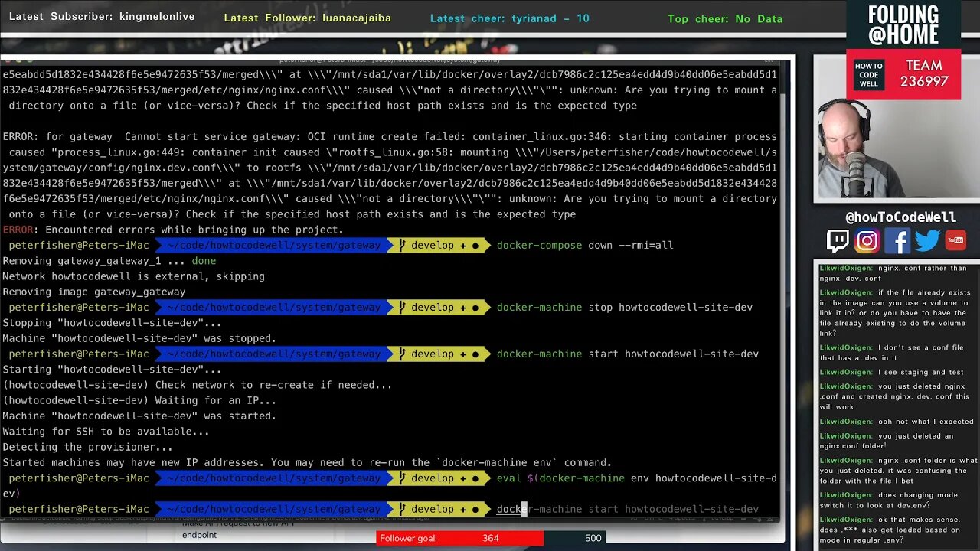This screenshot has height=551, width=980.
Task: Click the Instagram icon under @howToCodeWell
Action: pyautogui.click(x=867, y=241)
